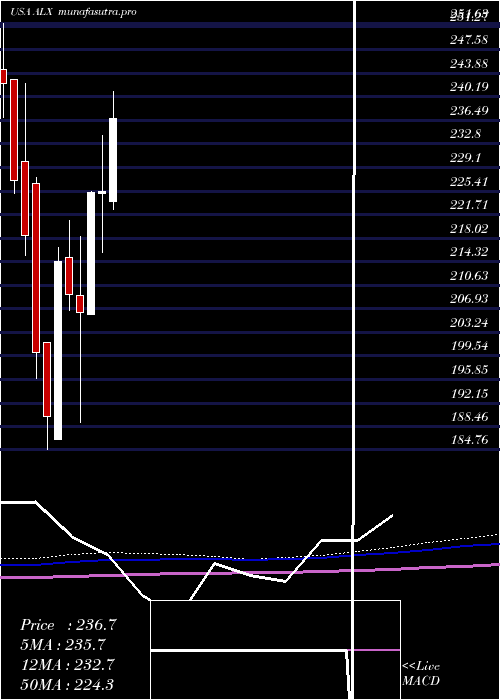Select the tall white candlestick reaching the lowest price
This screenshot has height=700, width=500.
[x=58, y=350]
